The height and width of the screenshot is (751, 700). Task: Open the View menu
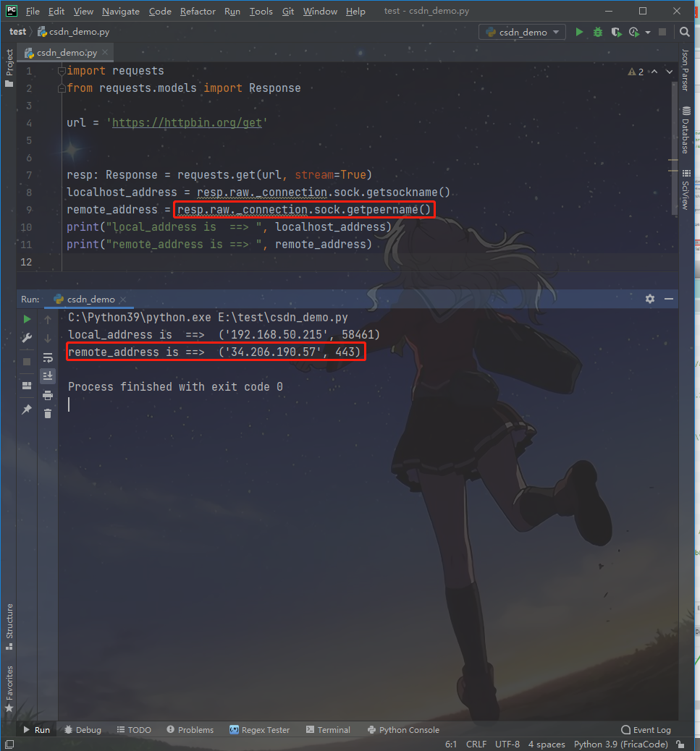[83, 11]
